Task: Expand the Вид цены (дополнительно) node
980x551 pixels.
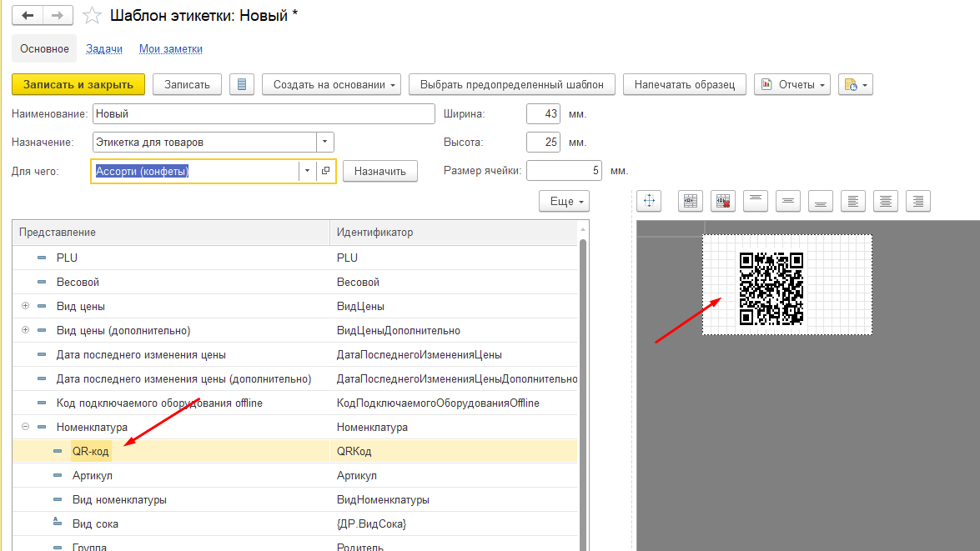Action: [25, 330]
